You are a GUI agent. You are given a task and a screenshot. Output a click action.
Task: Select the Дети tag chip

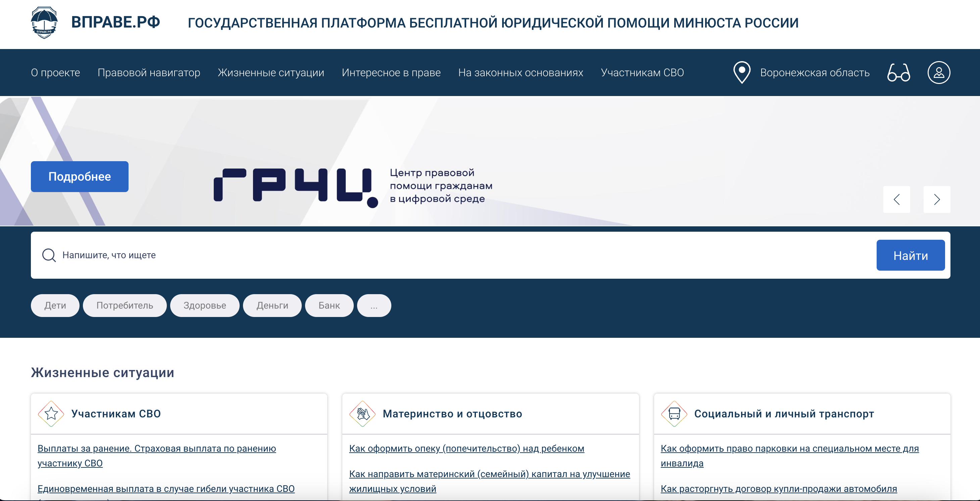point(55,305)
